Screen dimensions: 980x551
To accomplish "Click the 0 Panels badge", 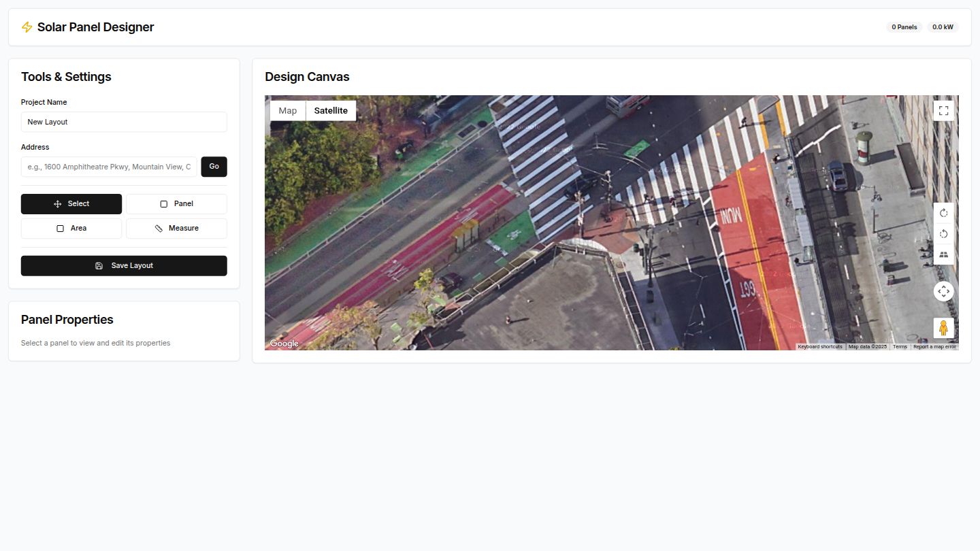I will tap(904, 27).
